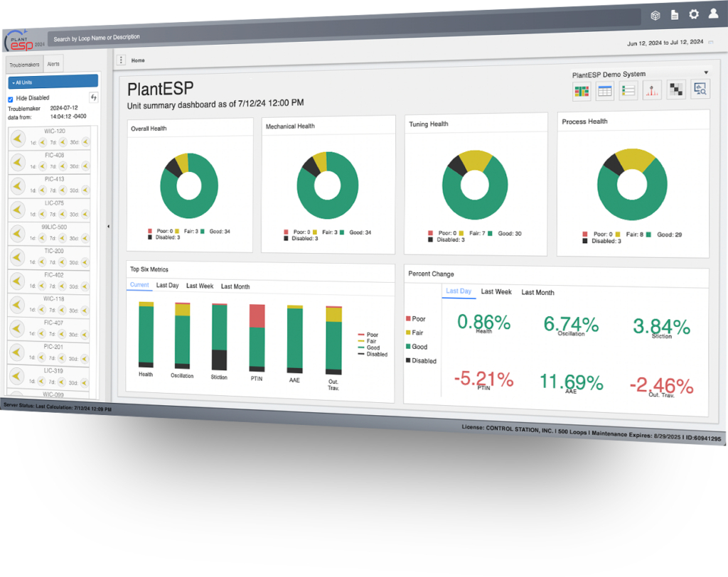
Task: Open the document report icon in header
Action: [x=675, y=15]
